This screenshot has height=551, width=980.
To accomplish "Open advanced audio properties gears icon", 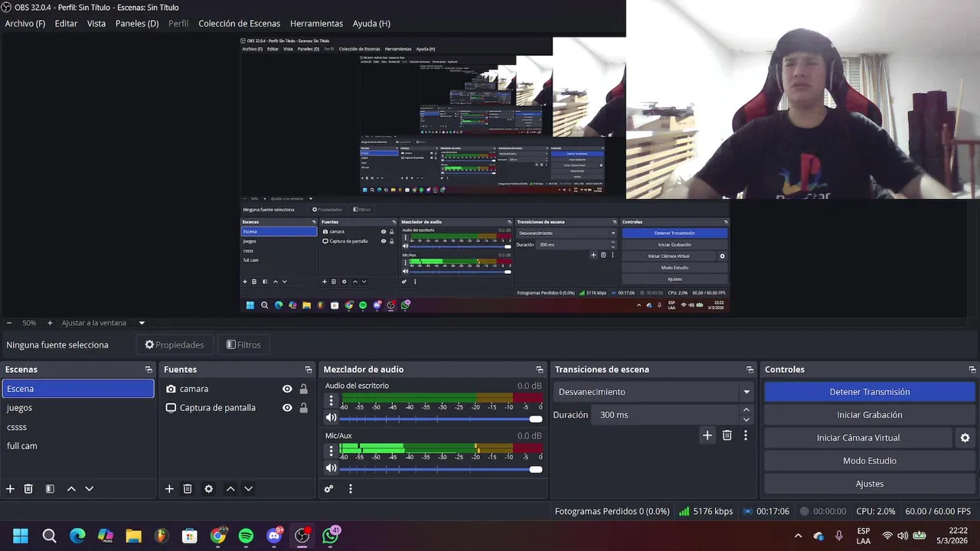I will 328,489.
